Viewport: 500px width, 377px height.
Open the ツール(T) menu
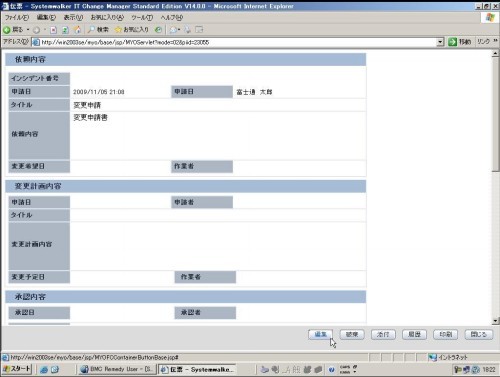tap(142, 17)
